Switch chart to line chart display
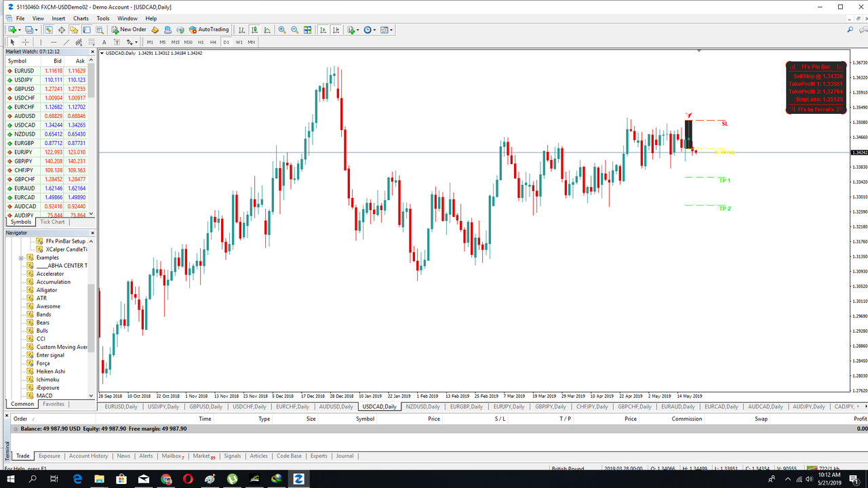 [267, 30]
